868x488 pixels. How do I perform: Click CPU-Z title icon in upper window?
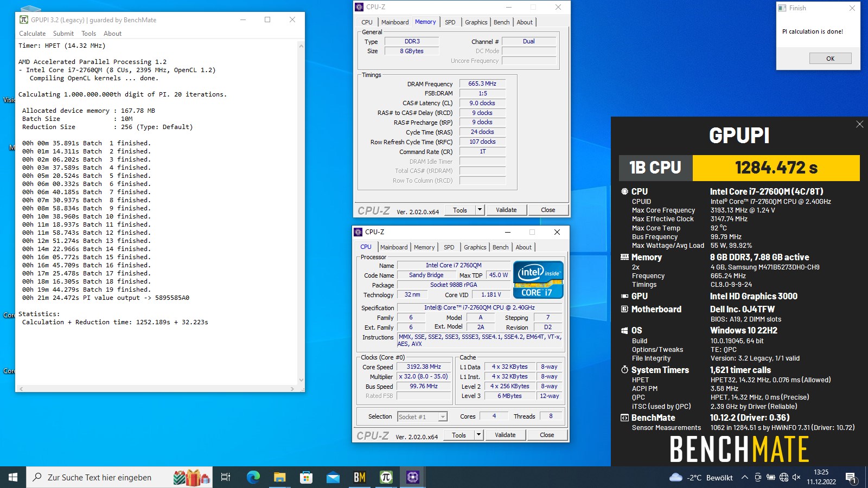point(359,7)
